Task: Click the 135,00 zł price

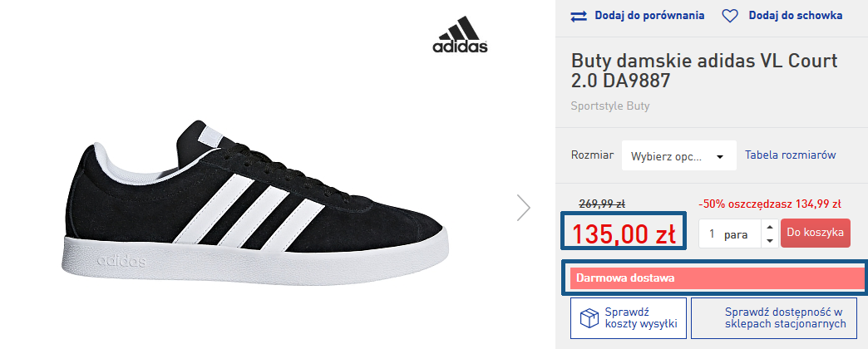Action: pos(624,234)
